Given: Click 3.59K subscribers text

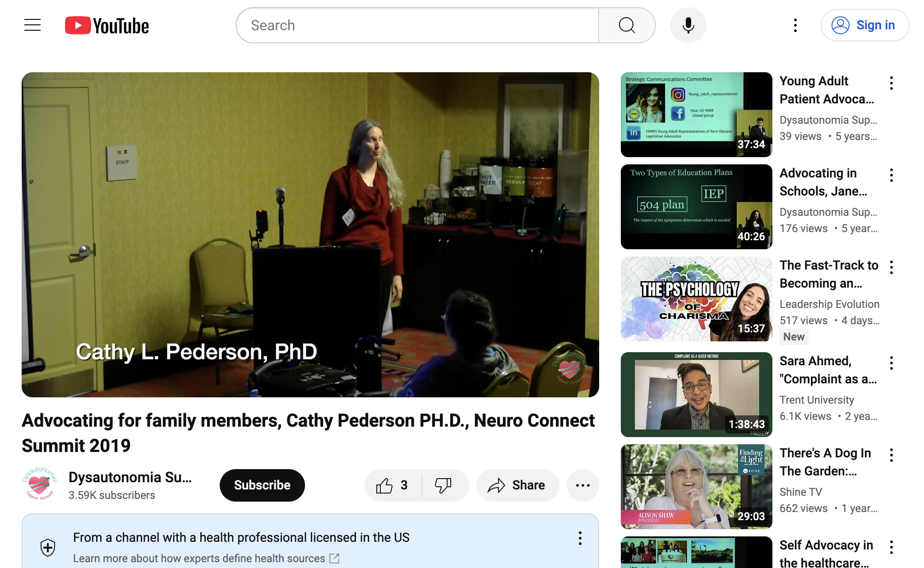Looking at the screenshot, I should [112, 495].
